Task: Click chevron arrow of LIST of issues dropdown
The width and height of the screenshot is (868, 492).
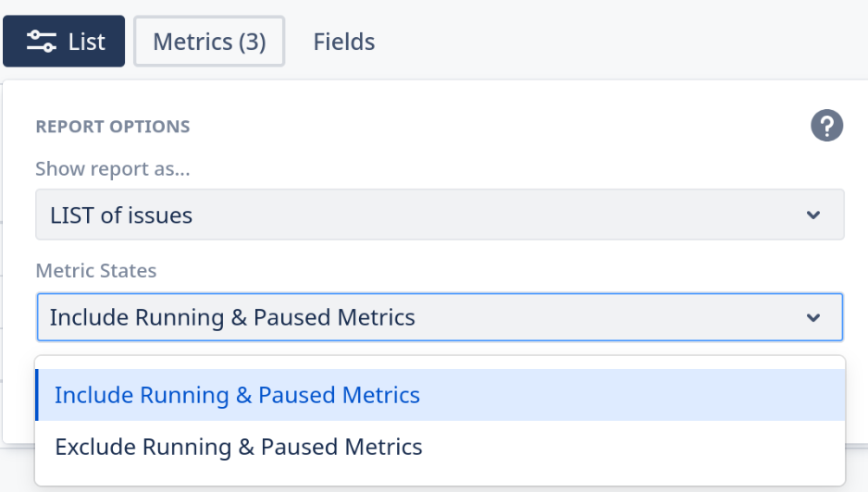Action: click(812, 215)
